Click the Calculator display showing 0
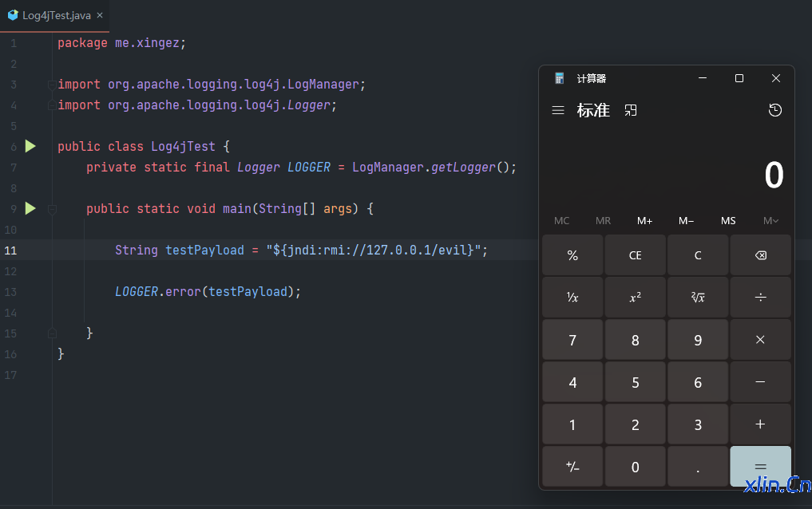This screenshot has width=812, height=509. (x=774, y=175)
